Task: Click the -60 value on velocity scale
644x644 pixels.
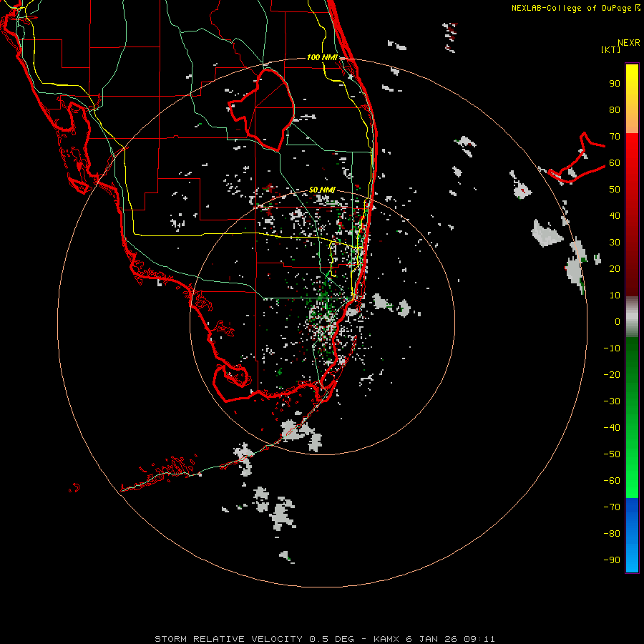Action: (x=612, y=481)
